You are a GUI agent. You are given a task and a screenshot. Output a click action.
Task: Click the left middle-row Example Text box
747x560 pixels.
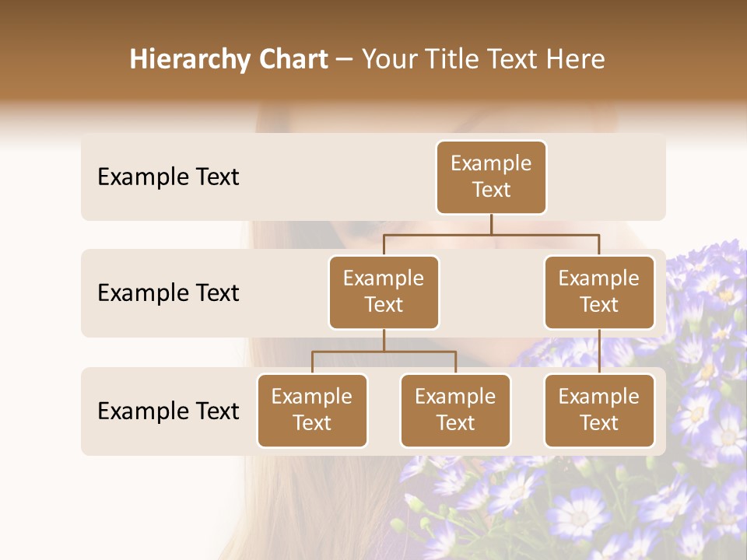pos(384,292)
